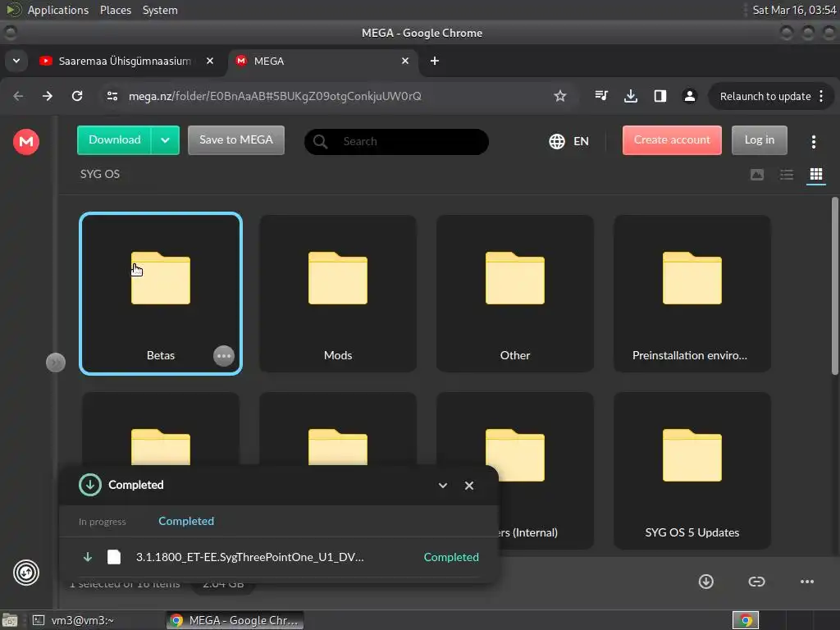
Task: Click the clock Sat Mar 16
Action: point(794,10)
